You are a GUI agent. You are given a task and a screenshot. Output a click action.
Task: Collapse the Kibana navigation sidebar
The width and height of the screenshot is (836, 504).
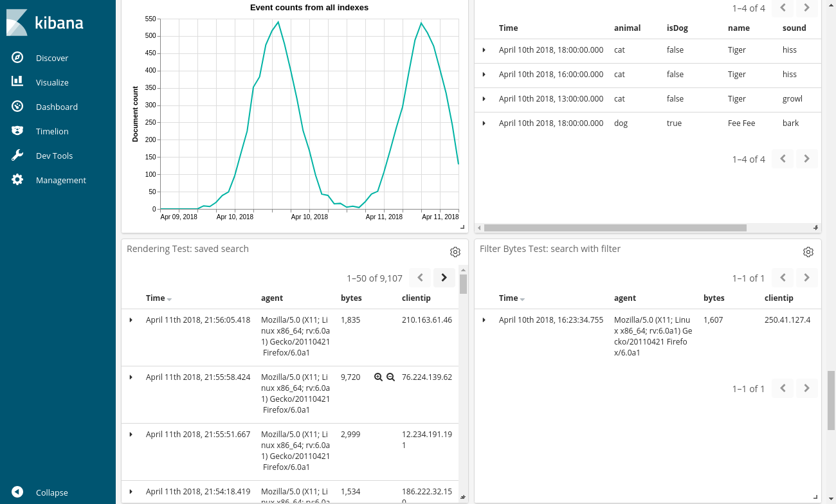coord(42,492)
